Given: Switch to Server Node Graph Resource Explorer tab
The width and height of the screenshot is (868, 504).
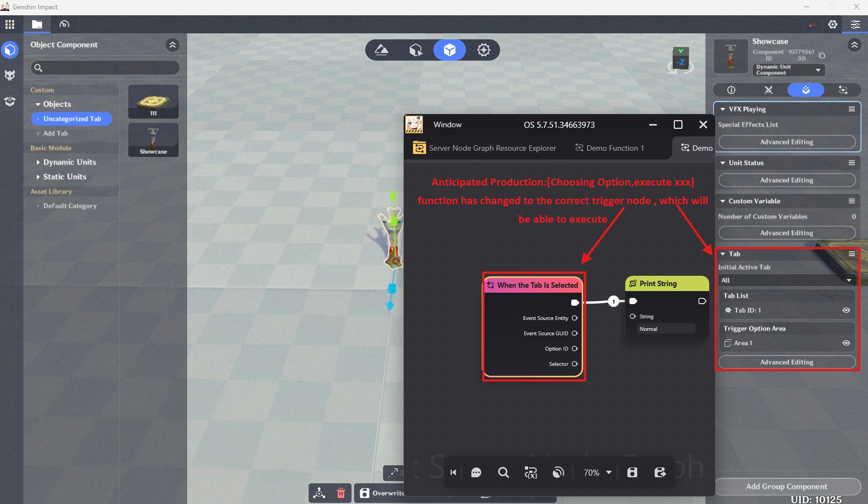Looking at the screenshot, I should pyautogui.click(x=485, y=148).
